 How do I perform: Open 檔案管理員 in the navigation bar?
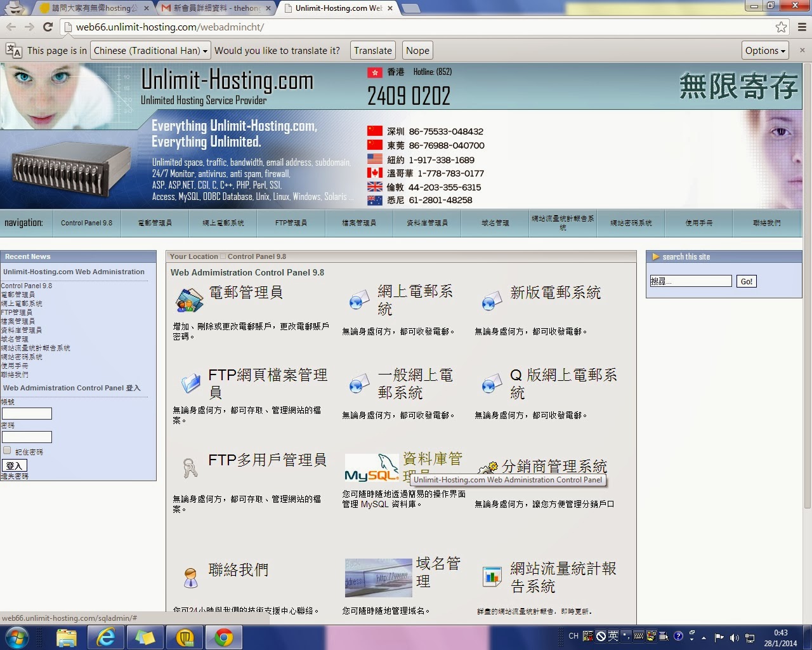tap(359, 223)
